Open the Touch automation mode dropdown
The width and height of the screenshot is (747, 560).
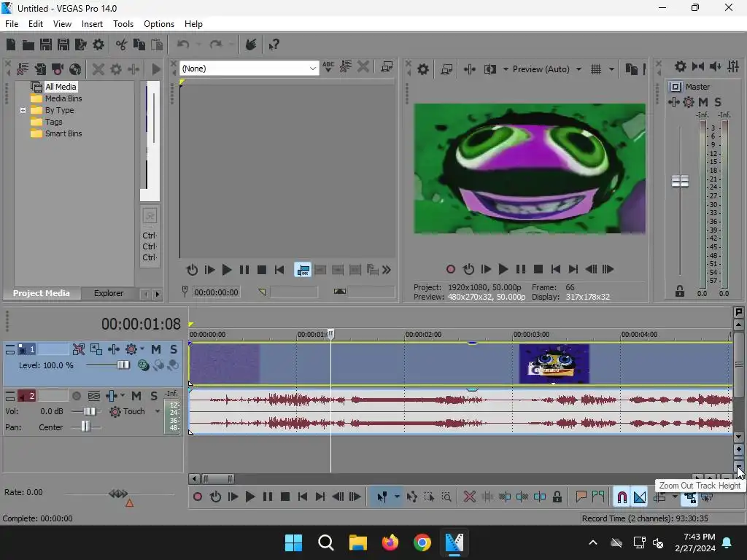tap(158, 411)
